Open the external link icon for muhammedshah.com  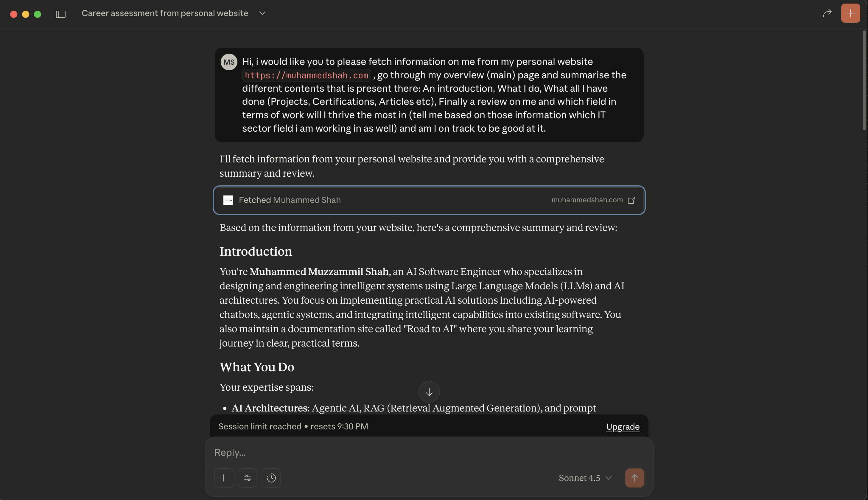click(631, 200)
